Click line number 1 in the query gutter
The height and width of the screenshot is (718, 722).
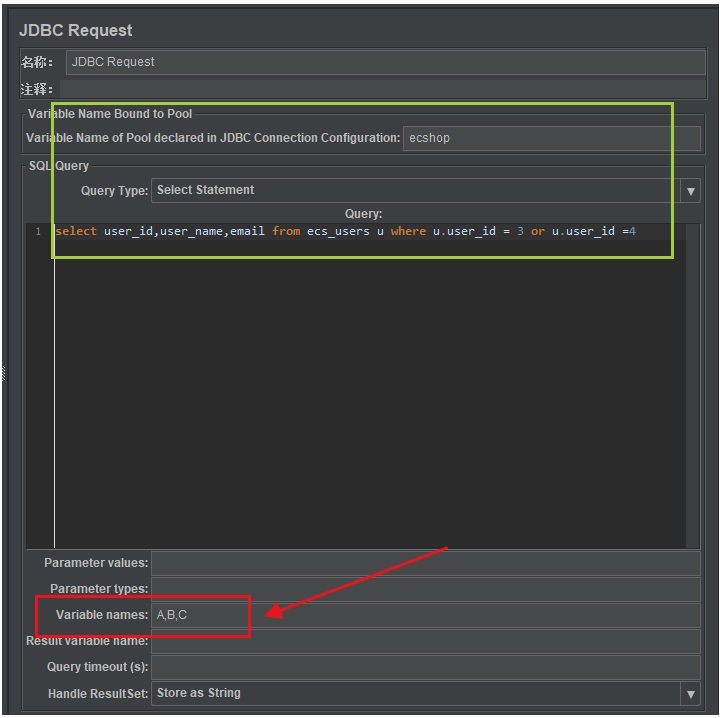tap(38, 232)
